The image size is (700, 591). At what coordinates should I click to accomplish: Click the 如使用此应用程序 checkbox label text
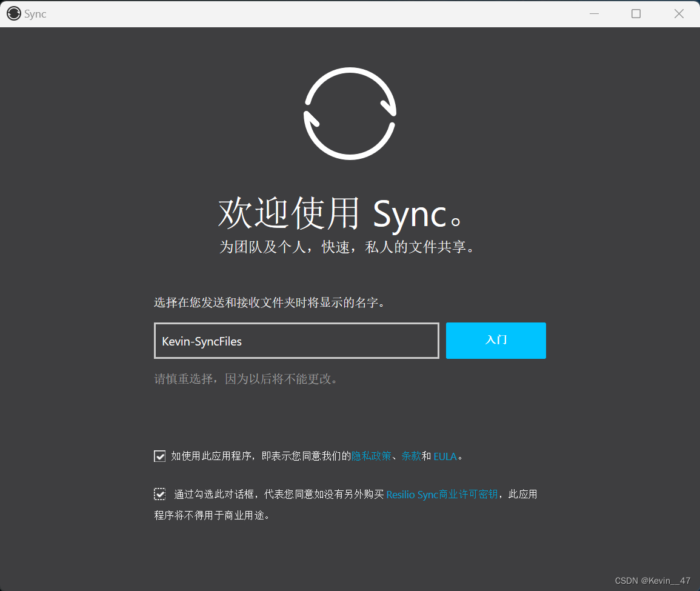(261, 456)
